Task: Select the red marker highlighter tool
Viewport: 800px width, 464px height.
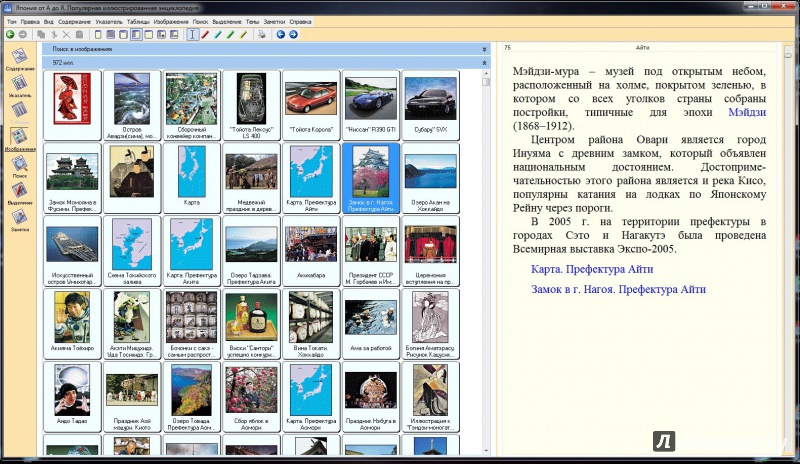Action: (205, 34)
